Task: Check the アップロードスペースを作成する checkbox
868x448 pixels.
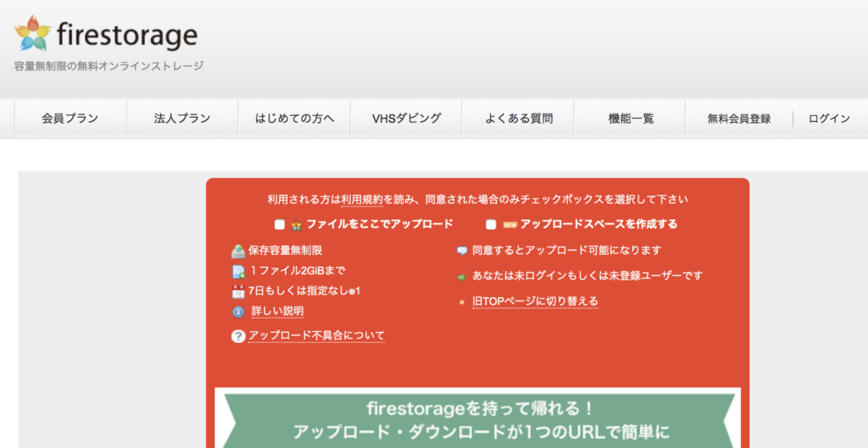Action: pos(491,224)
